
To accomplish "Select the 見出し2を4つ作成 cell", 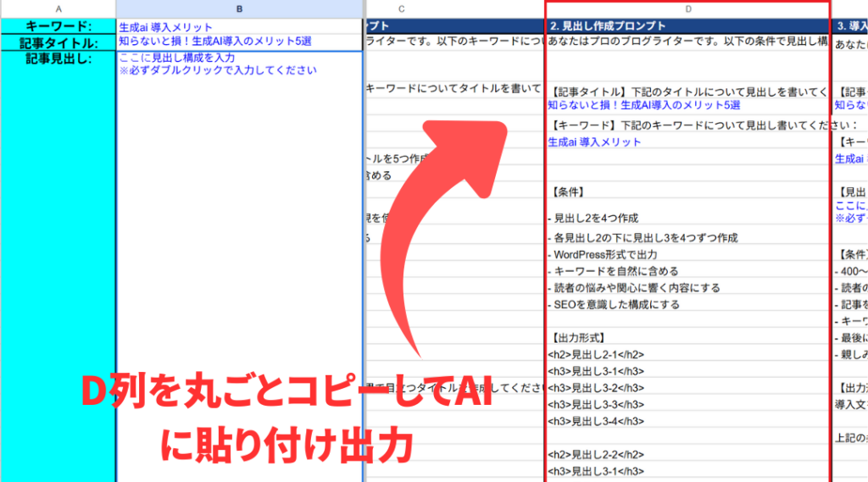I will pos(593,219).
